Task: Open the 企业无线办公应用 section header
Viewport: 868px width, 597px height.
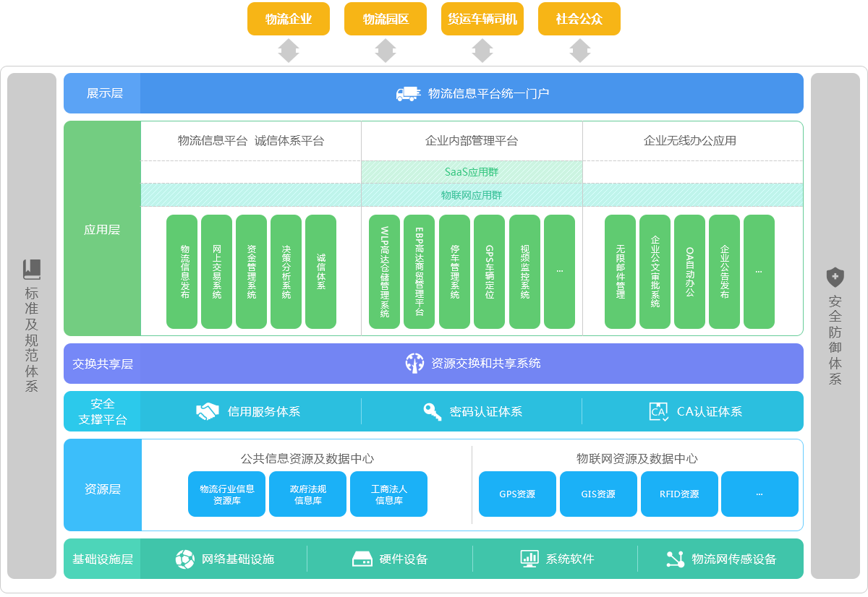Action: point(690,141)
